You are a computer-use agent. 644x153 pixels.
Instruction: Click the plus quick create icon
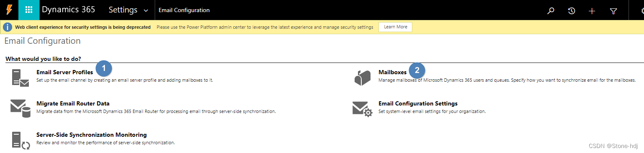point(592,11)
